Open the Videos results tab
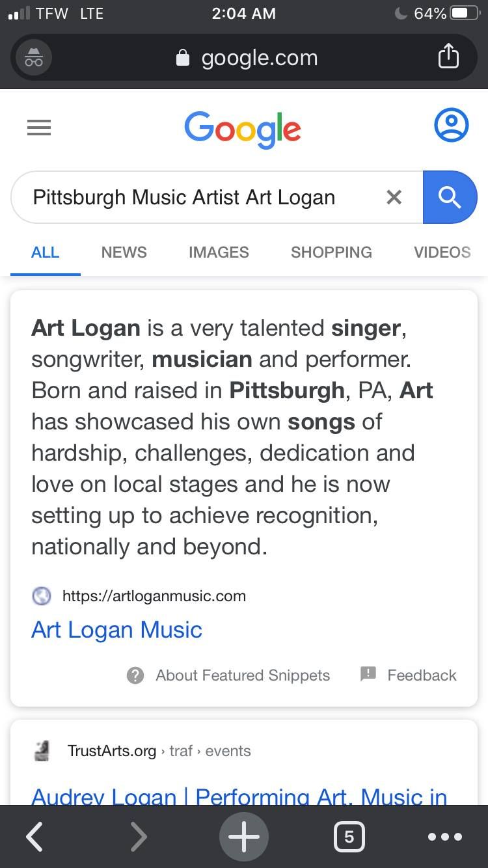The image size is (488, 868). pos(442,252)
